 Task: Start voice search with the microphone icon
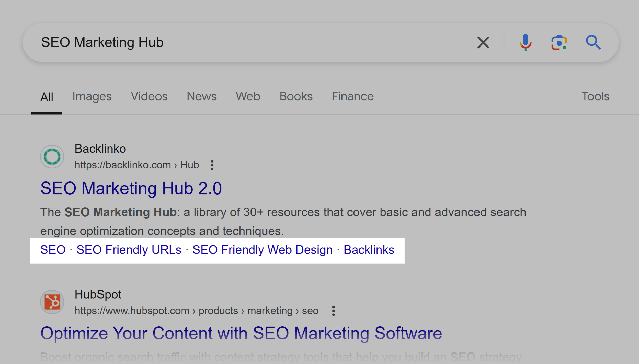click(x=526, y=42)
